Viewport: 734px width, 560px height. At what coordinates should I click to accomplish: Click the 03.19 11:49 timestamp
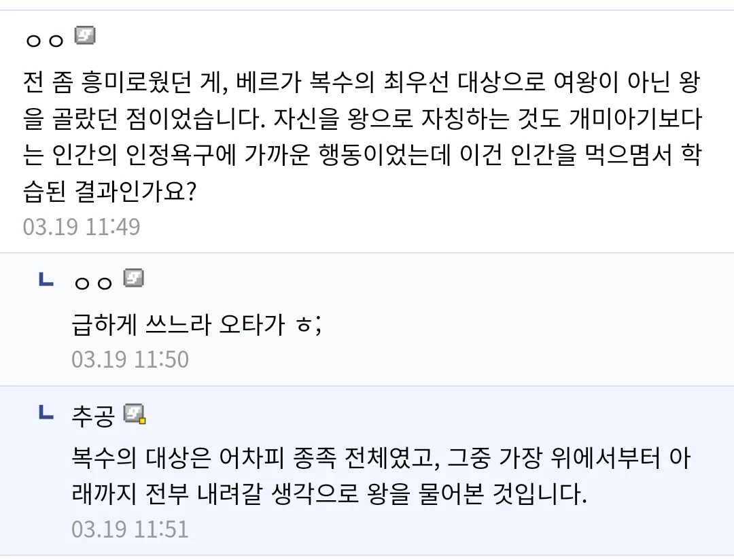pos(82,226)
